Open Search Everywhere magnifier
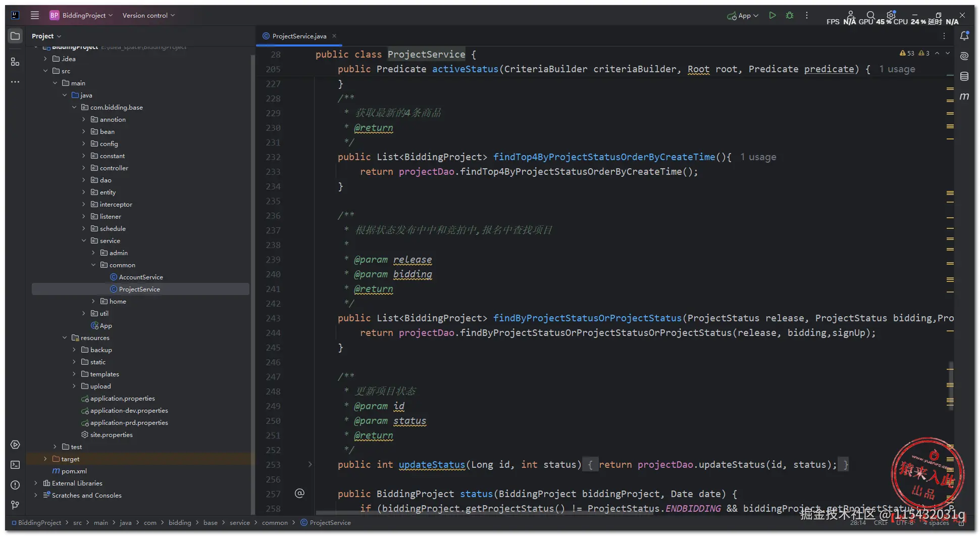The width and height of the screenshot is (980, 536). click(871, 15)
